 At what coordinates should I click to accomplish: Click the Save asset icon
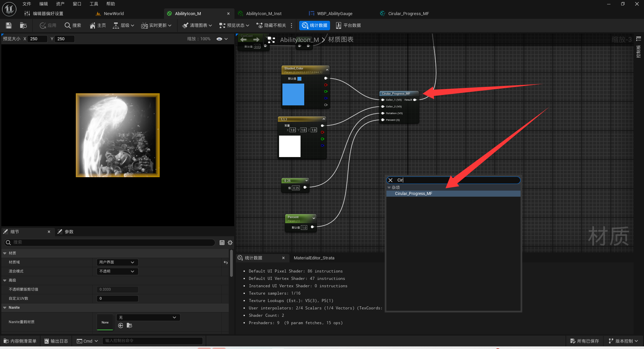point(9,26)
